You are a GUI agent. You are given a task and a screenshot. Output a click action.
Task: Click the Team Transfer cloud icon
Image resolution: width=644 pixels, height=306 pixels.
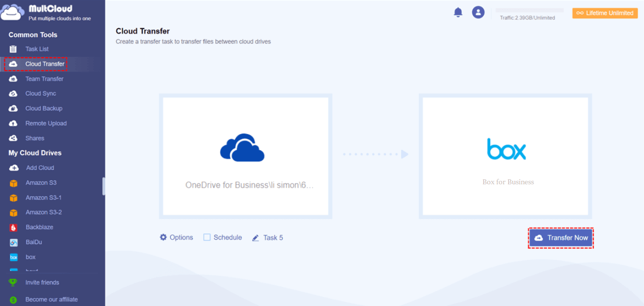coord(14,79)
